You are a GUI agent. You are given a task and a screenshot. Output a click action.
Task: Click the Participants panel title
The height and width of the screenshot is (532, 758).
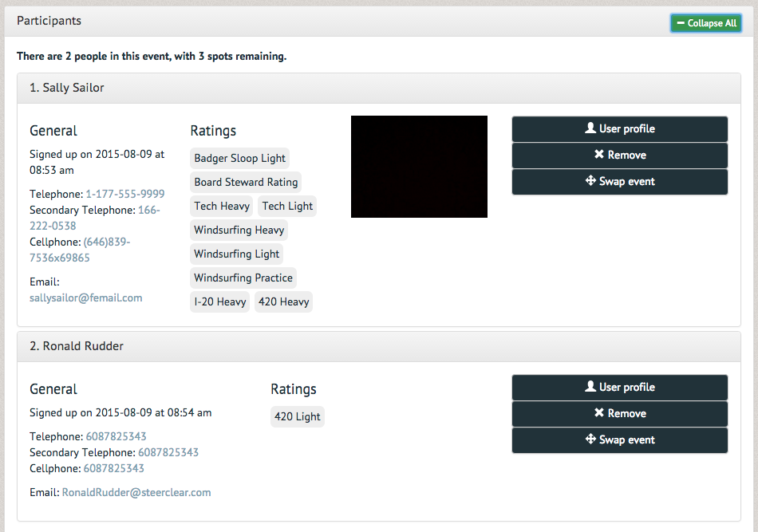pos(49,21)
